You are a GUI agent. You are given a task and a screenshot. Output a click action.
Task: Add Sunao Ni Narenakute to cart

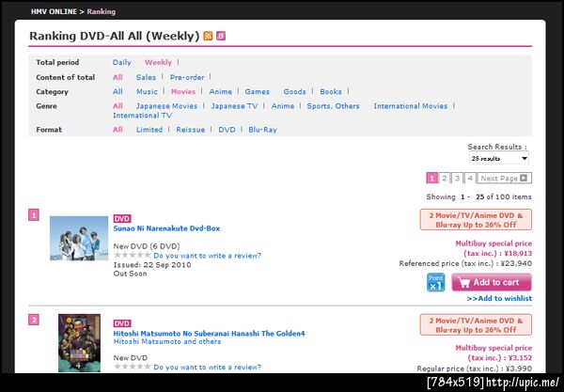[x=492, y=282]
